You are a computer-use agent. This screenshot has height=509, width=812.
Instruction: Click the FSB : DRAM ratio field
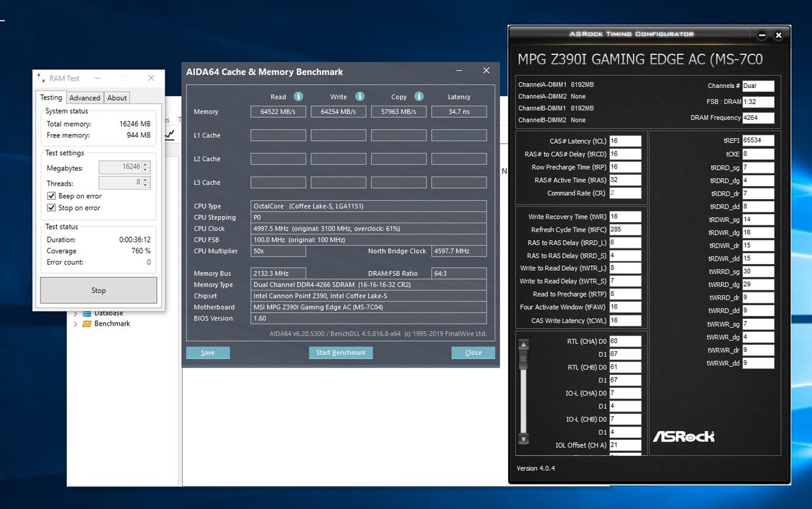pos(758,102)
